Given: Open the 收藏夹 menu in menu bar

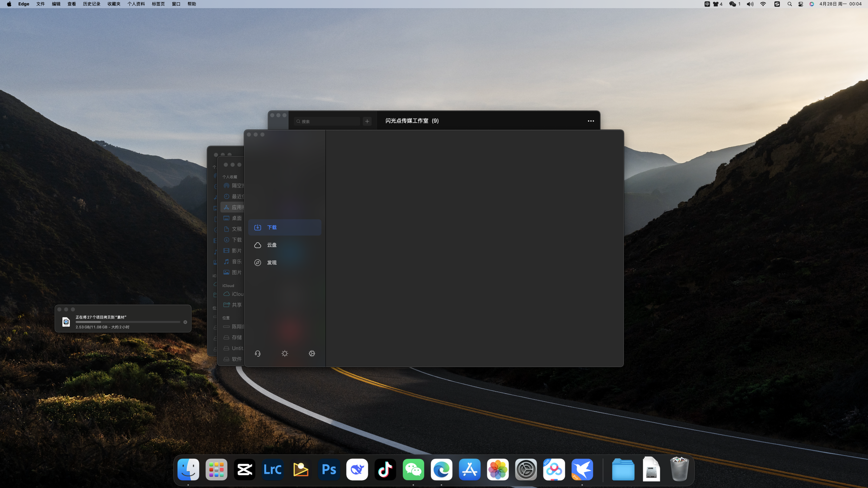Looking at the screenshot, I should click(x=114, y=4).
